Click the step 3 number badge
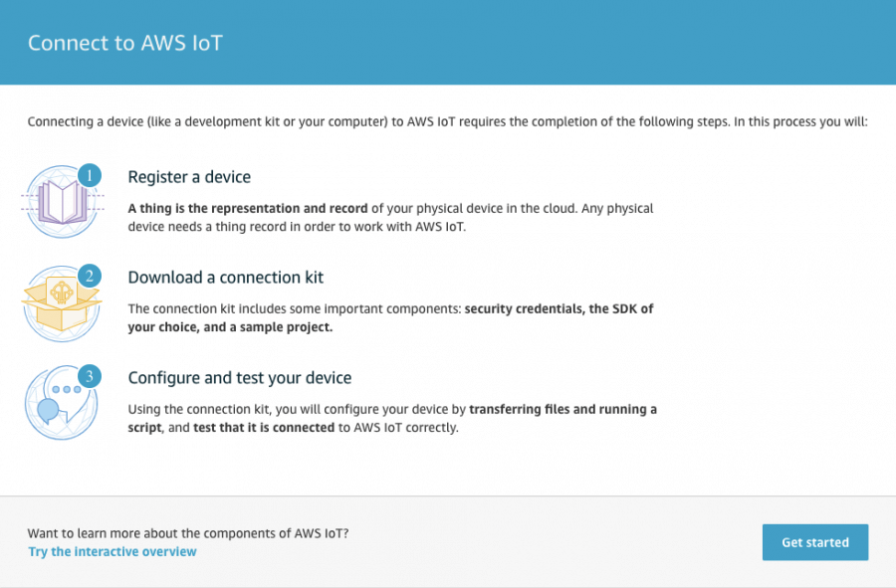The height and width of the screenshot is (588, 896). pyautogui.click(x=90, y=376)
